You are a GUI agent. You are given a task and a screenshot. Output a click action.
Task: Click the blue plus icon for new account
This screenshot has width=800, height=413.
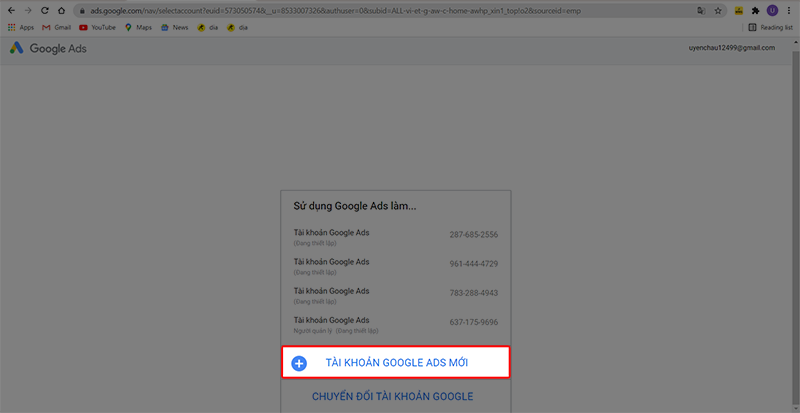pyautogui.click(x=299, y=362)
